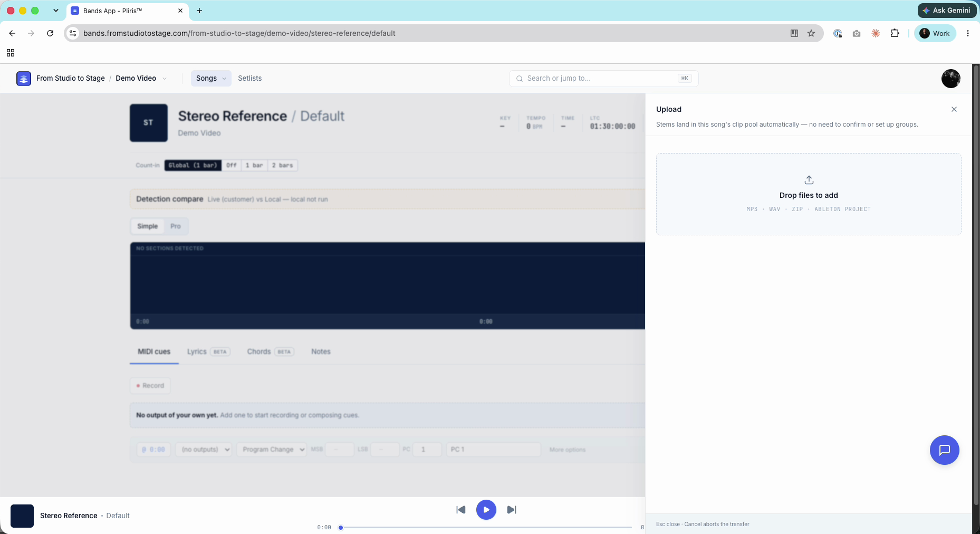The image size is (980, 534).
Task: Close the Upload panel
Action: click(x=954, y=109)
